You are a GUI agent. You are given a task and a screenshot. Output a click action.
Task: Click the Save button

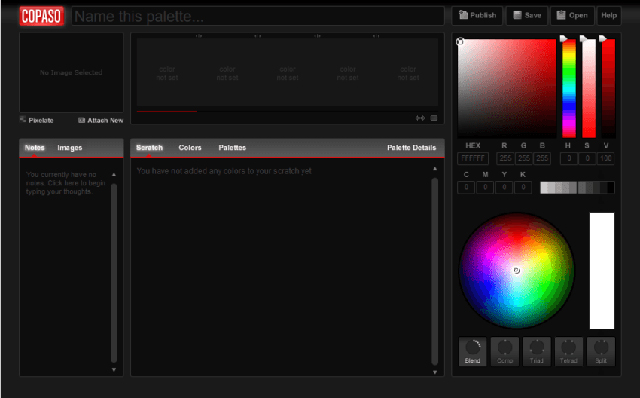pyautogui.click(x=527, y=16)
